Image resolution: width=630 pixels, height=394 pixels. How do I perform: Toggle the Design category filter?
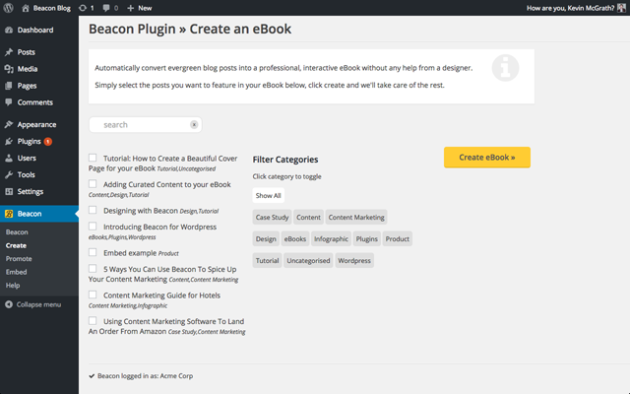pos(266,239)
